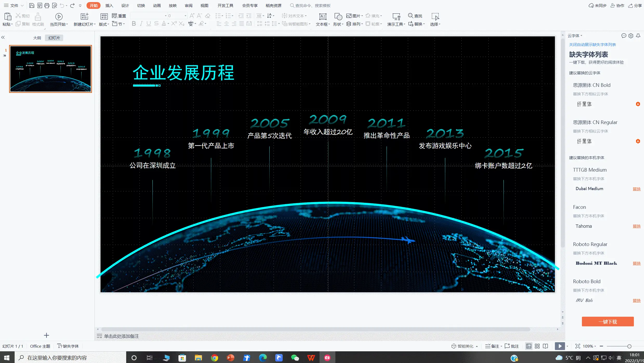Click the Paste clipboard icon
Viewport: 644px width, 363px height.
tap(8, 17)
